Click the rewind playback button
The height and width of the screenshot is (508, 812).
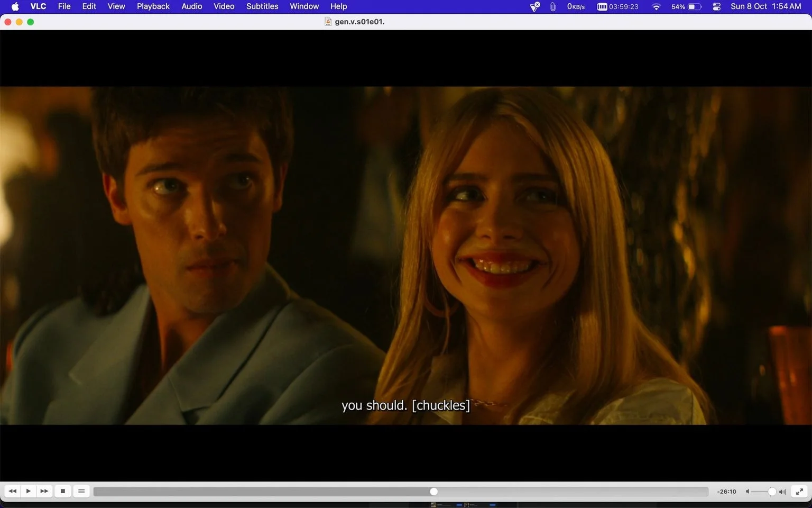point(13,491)
